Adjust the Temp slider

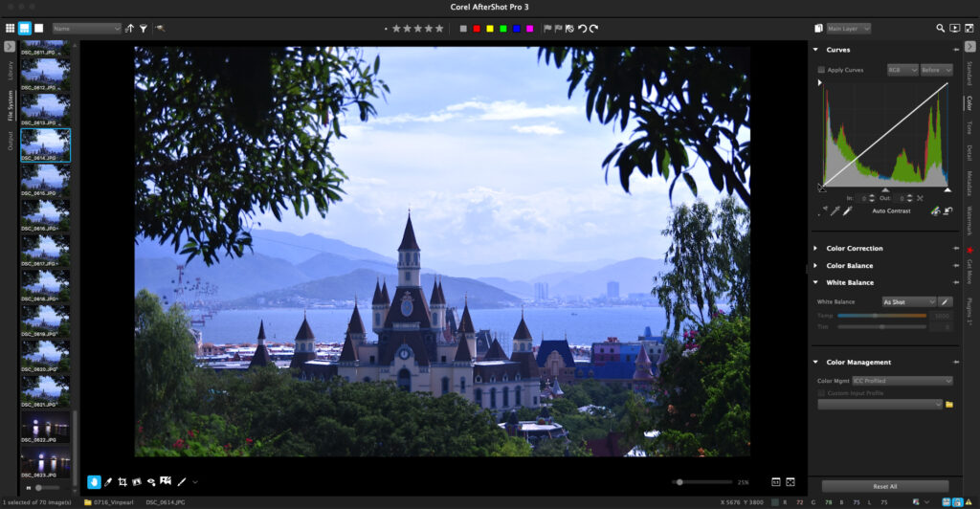coord(881,316)
